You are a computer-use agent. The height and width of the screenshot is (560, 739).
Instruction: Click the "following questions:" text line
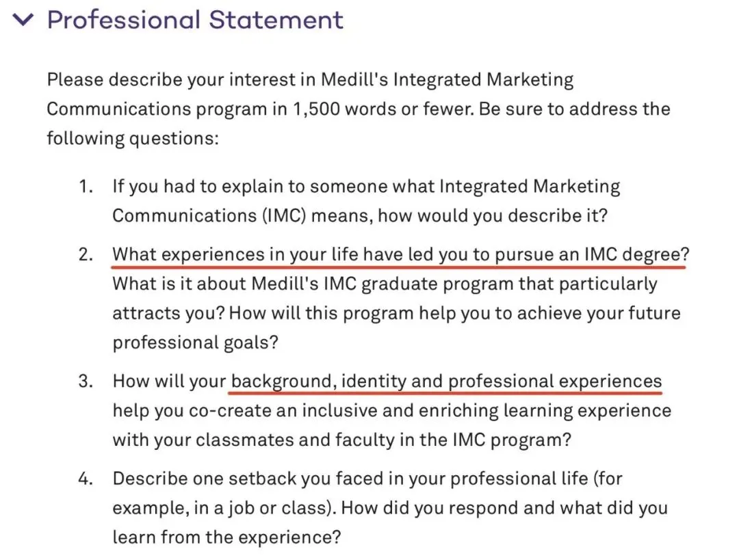coord(132,139)
